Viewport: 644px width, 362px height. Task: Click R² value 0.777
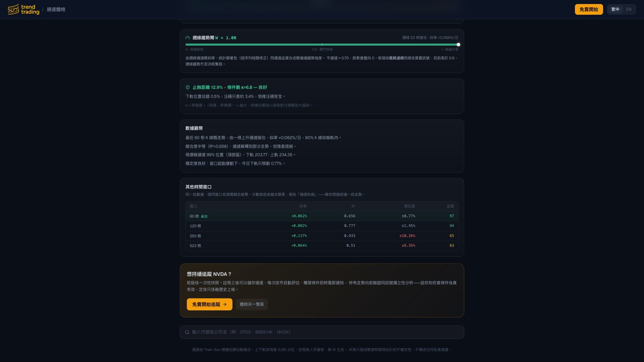350,226
